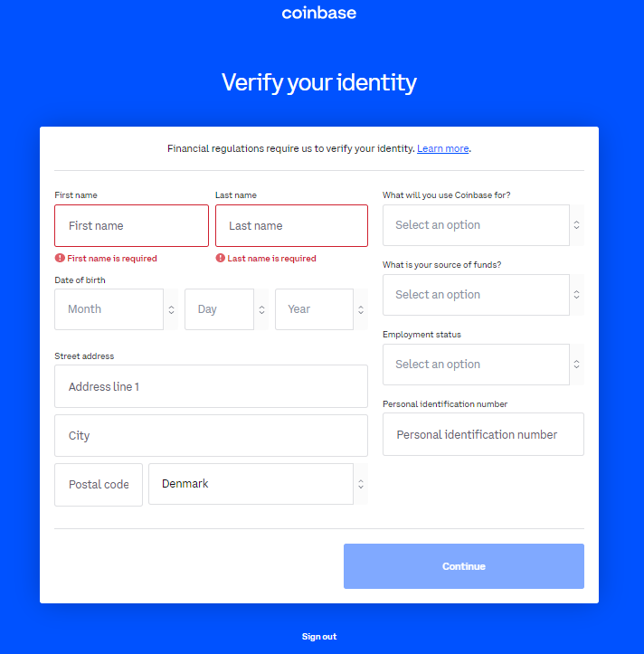Click the First name error warning icon
The width and height of the screenshot is (644, 654).
(x=60, y=259)
